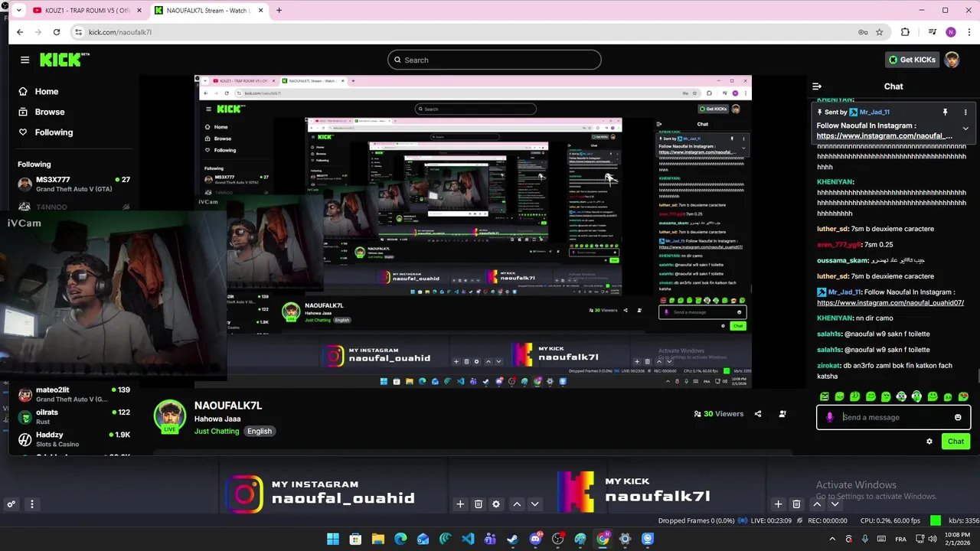
Task: Open a new browser tab with plus
Action: (x=279, y=11)
